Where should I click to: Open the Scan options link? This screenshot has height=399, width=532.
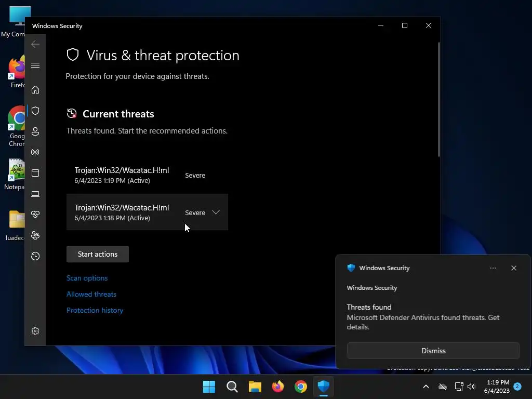[87, 278]
